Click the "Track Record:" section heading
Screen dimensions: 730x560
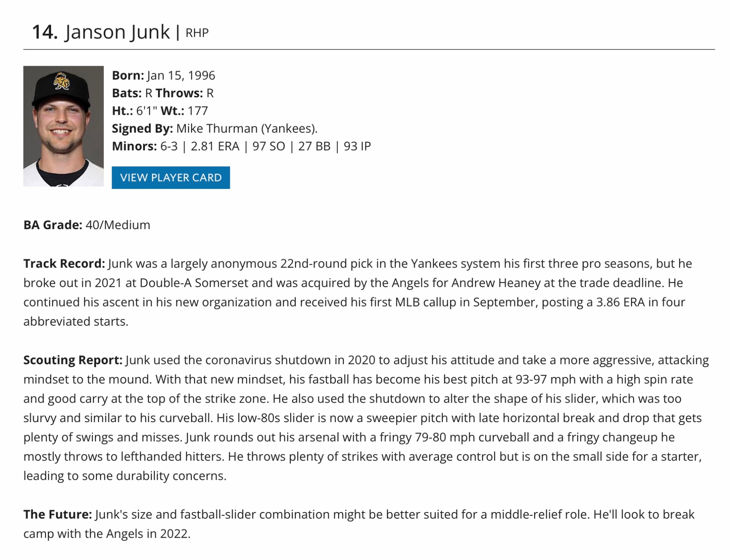[64, 264]
